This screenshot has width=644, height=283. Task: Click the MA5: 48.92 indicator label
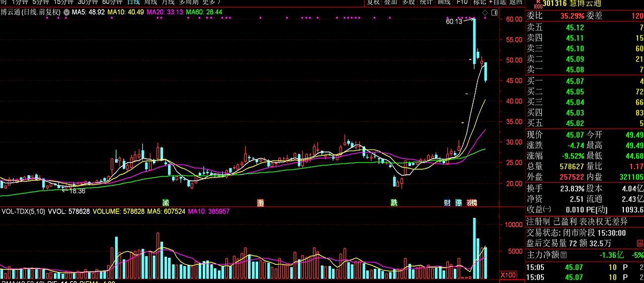pyautogui.click(x=89, y=12)
